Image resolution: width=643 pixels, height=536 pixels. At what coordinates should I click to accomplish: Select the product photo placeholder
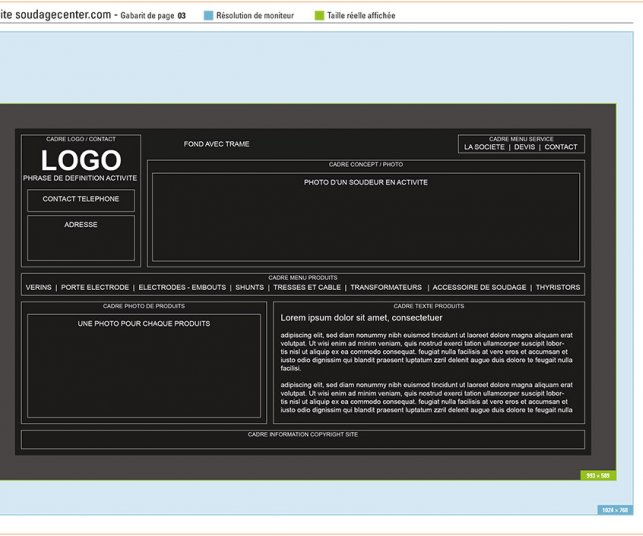pos(143,365)
